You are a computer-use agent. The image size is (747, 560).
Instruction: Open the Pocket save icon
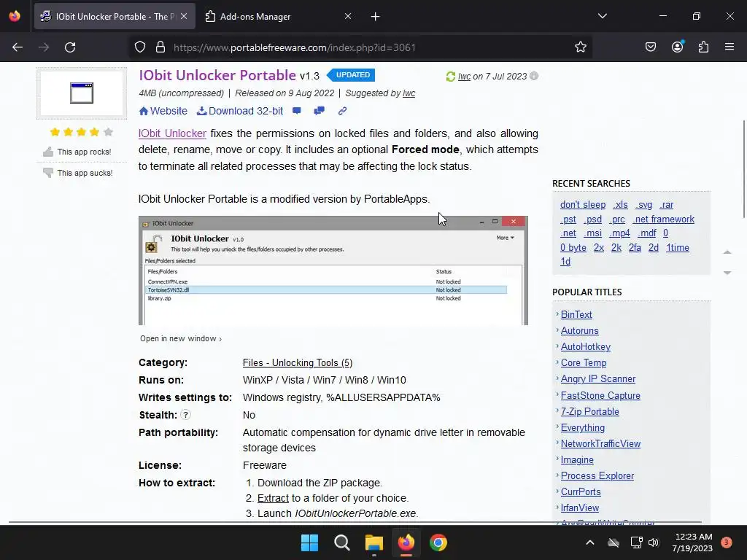click(x=651, y=47)
